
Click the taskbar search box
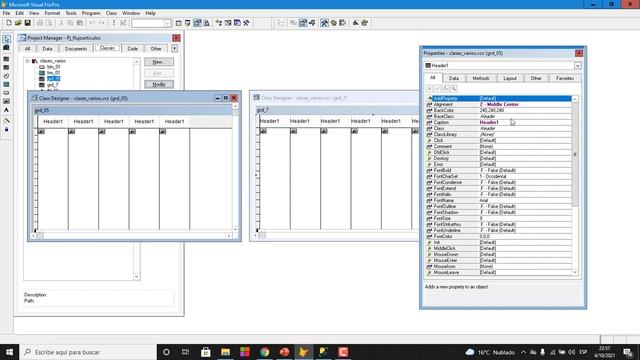click(x=88, y=352)
